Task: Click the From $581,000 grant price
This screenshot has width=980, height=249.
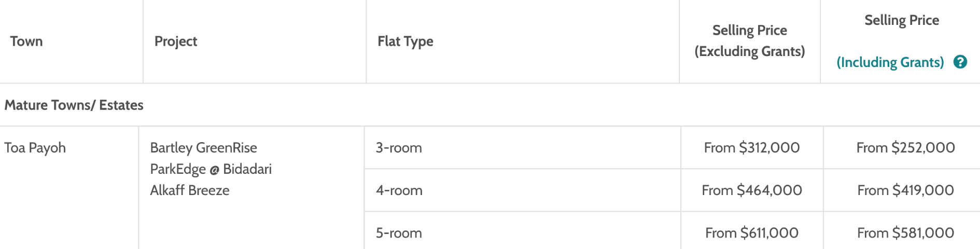Action: [905, 233]
